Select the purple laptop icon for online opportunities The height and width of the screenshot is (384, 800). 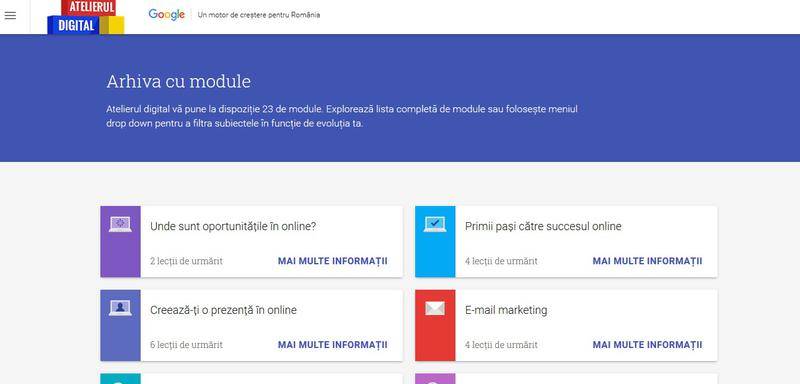click(120, 224)
